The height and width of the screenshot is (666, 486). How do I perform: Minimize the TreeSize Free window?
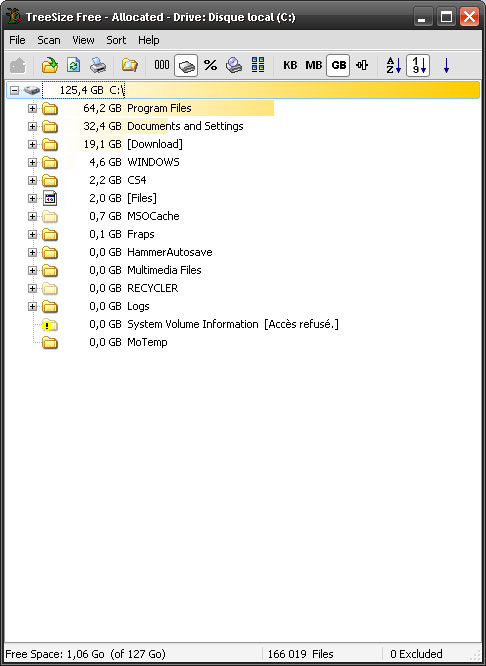[x=422, y=17]
